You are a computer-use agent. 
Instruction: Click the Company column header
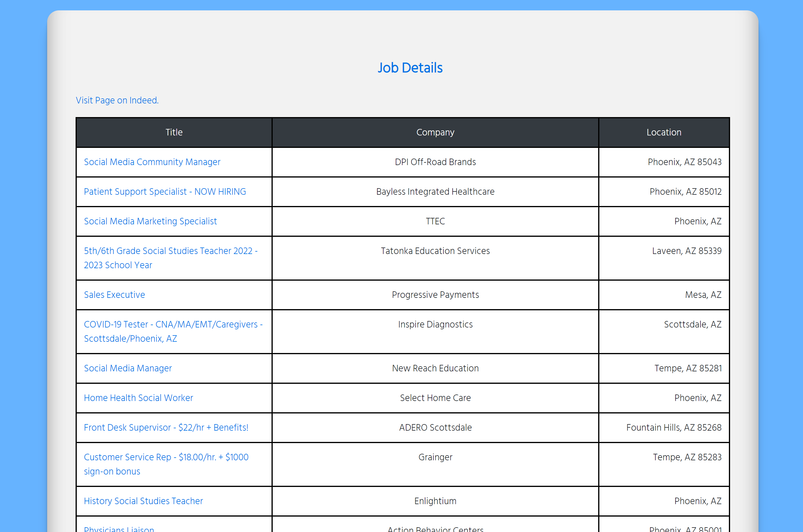pyautogui.click(x=435, y=132)
